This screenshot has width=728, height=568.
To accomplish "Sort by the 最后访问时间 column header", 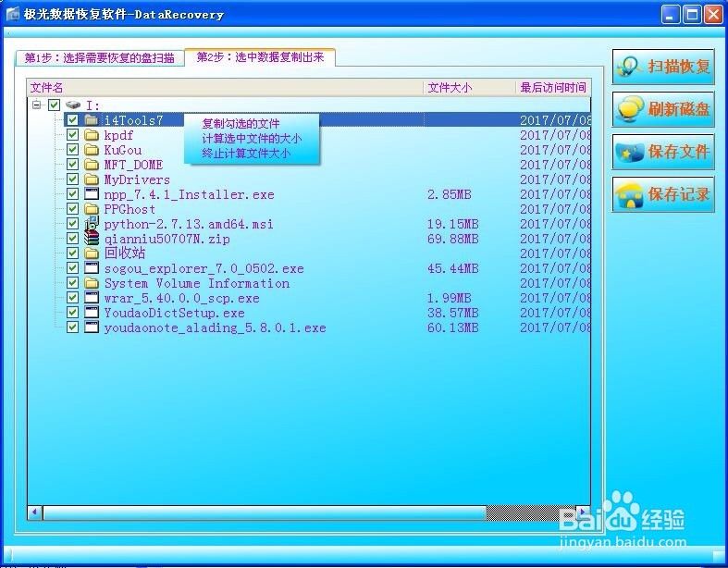I will tap(553, 88).
